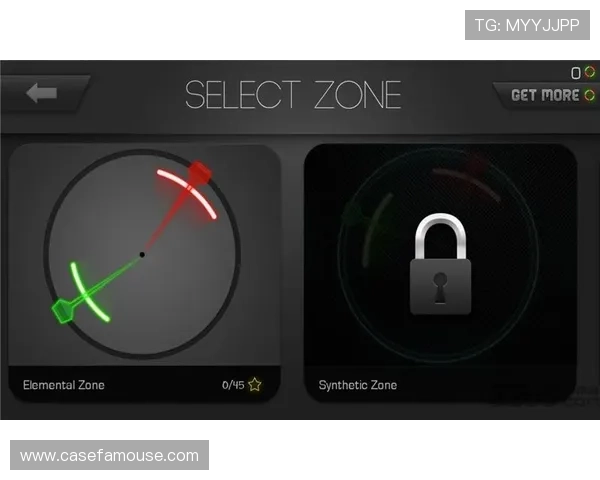Click the padlock on Synthetic Zone

point(440,264)
